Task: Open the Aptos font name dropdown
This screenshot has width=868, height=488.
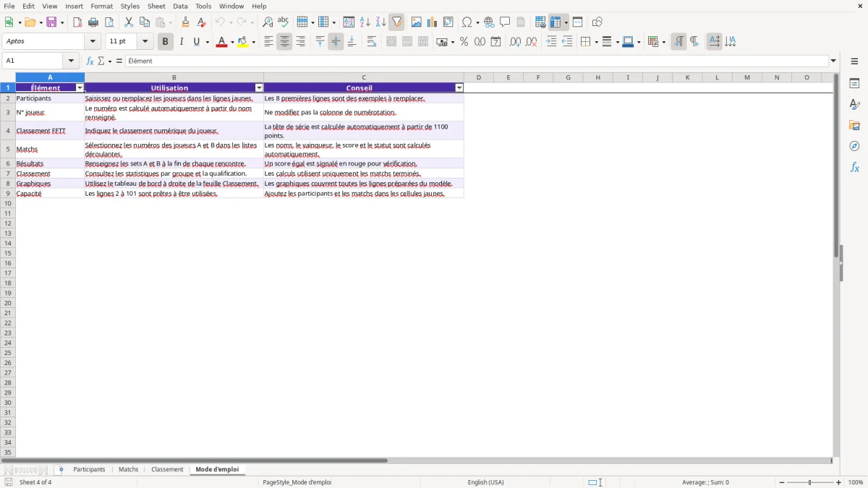Action: click(93, 42)
